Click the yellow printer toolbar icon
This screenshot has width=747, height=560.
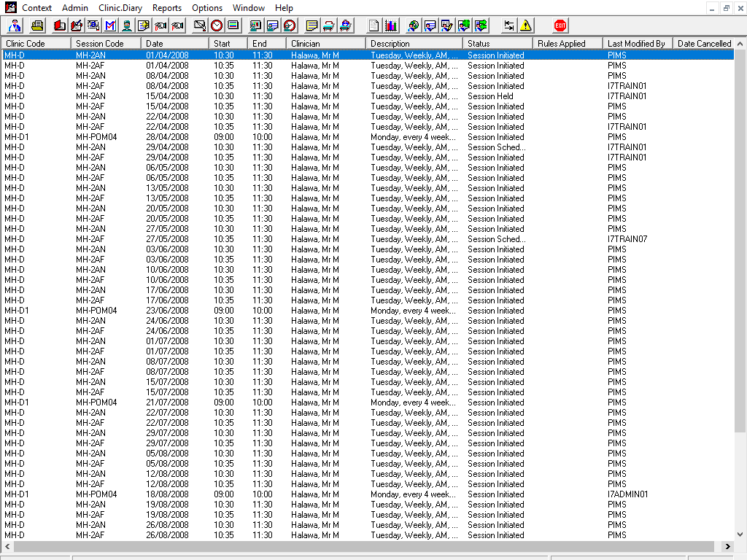pos(37,26)
